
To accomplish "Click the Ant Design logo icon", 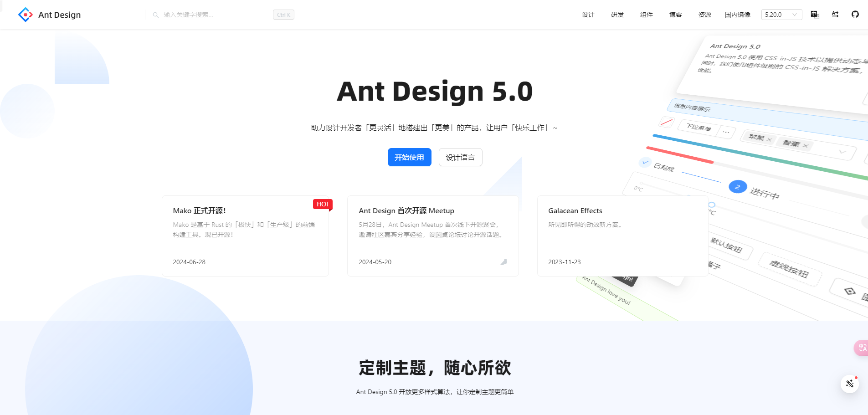I will 26,15.
